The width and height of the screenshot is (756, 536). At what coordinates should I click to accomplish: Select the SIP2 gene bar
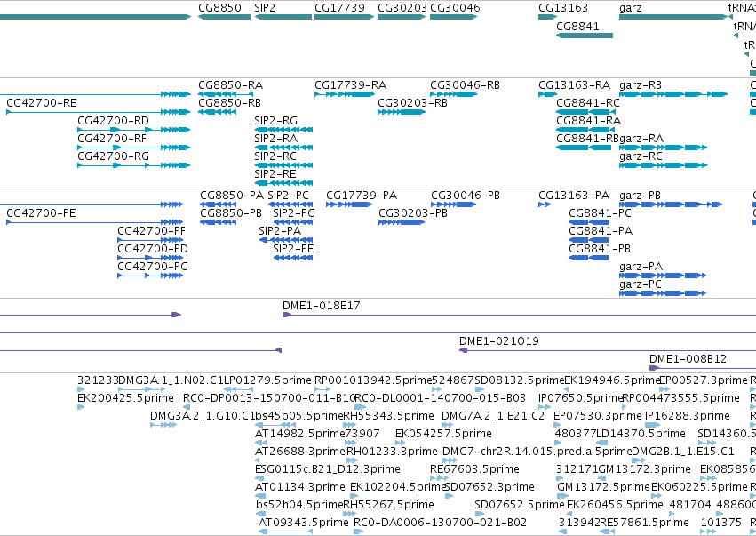(x=283, y=17)
